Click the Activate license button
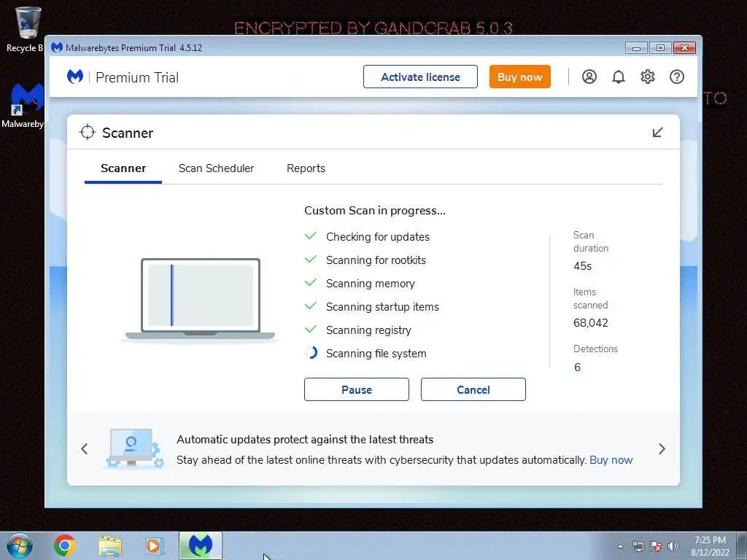Image resolution: width=747 pixels, height=560 pixels. point(420,77)
